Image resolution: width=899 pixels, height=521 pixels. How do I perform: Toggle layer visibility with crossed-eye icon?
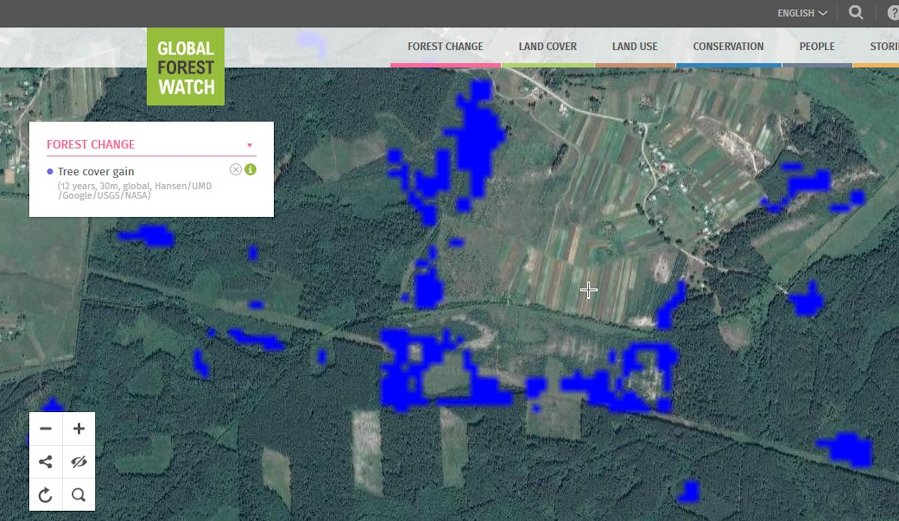79,462
